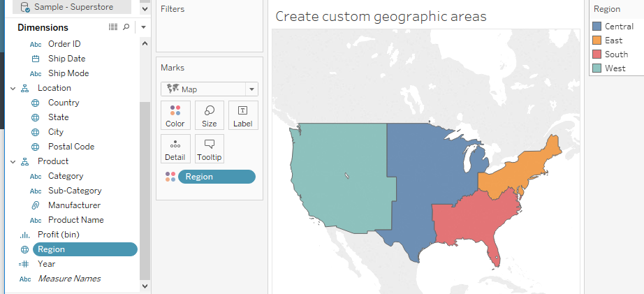Click the Color button in Marks card

tap(175, 115)
